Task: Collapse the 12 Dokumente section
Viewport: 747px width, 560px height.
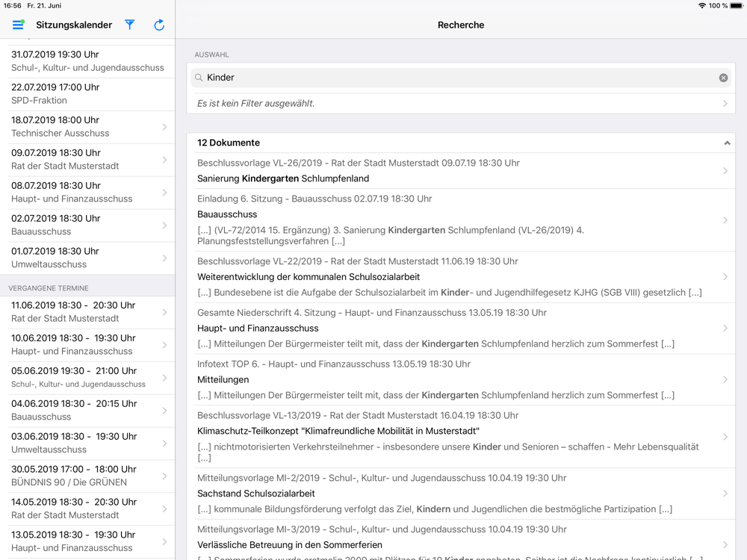Action: coord(726,143)
